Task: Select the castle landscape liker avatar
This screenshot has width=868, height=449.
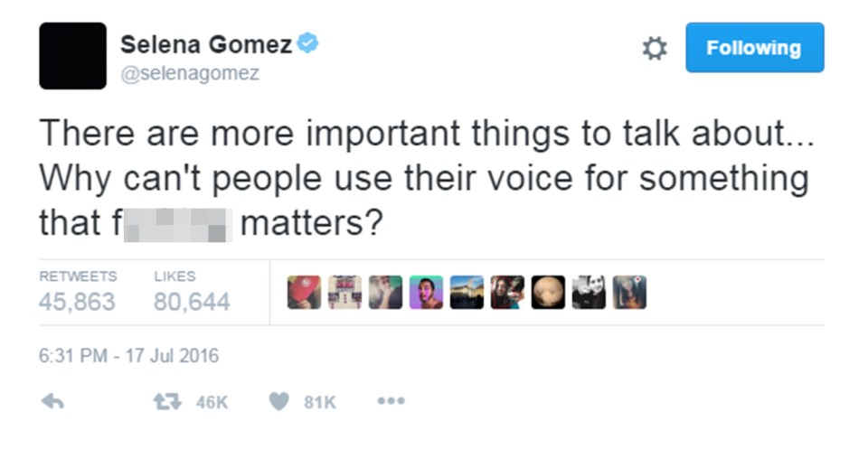Action: tap(467, 292)
